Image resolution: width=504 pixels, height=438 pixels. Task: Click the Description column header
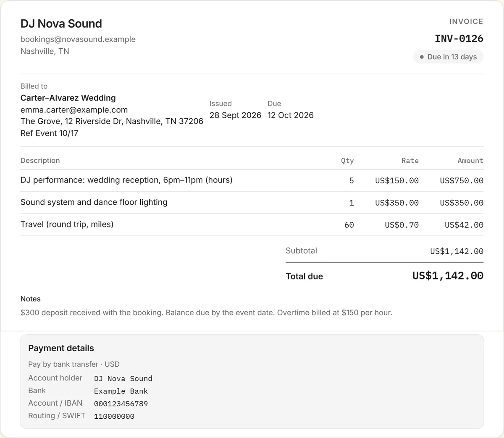point(40,161)
